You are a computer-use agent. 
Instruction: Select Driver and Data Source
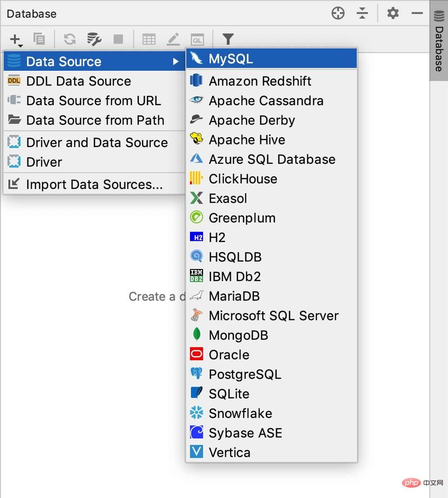tap(95, 142)
